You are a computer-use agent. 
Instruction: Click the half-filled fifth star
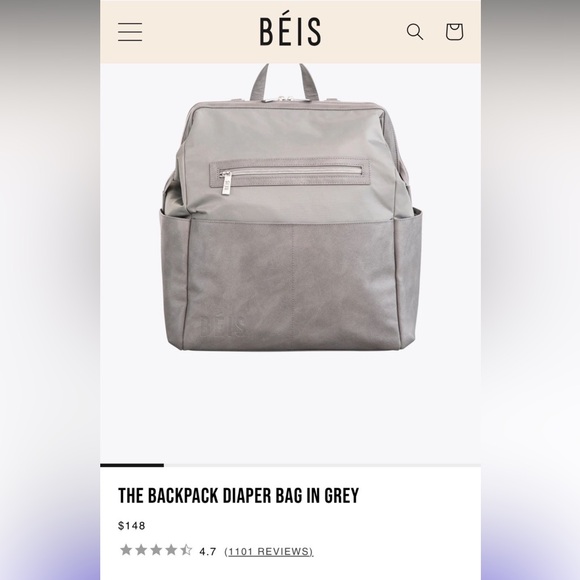pos(186,550)
